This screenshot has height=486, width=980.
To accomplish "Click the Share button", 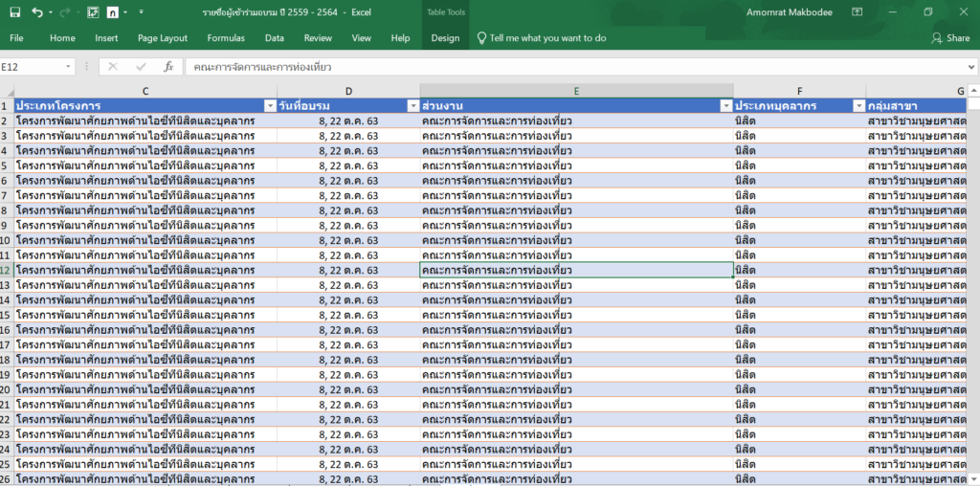I will [950, 38].
